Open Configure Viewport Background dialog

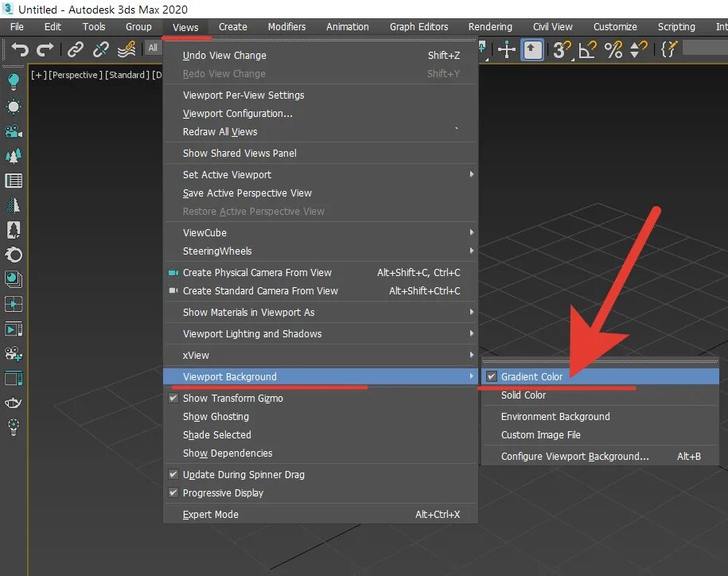pyautogui.click(x=600, y=456)
